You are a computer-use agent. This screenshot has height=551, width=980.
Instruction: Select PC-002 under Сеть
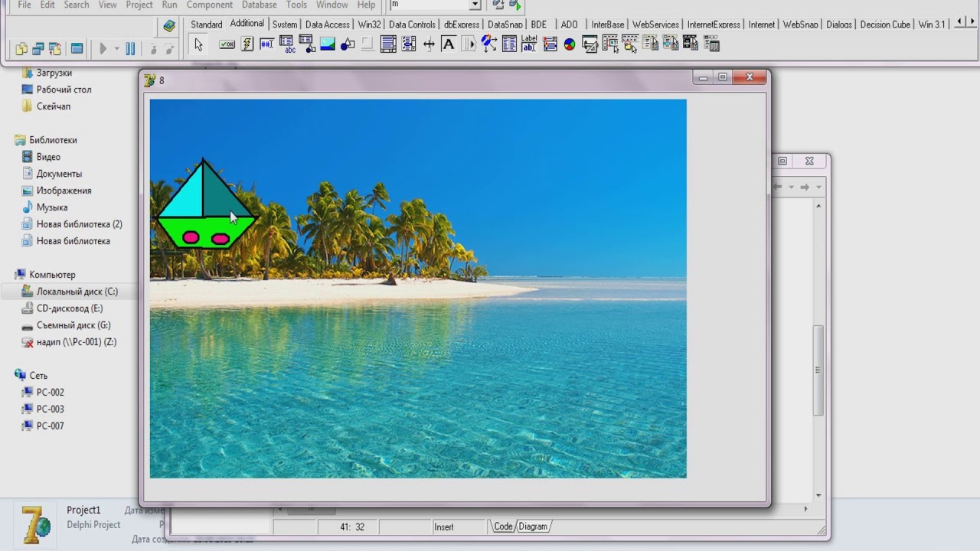[50, 393]
